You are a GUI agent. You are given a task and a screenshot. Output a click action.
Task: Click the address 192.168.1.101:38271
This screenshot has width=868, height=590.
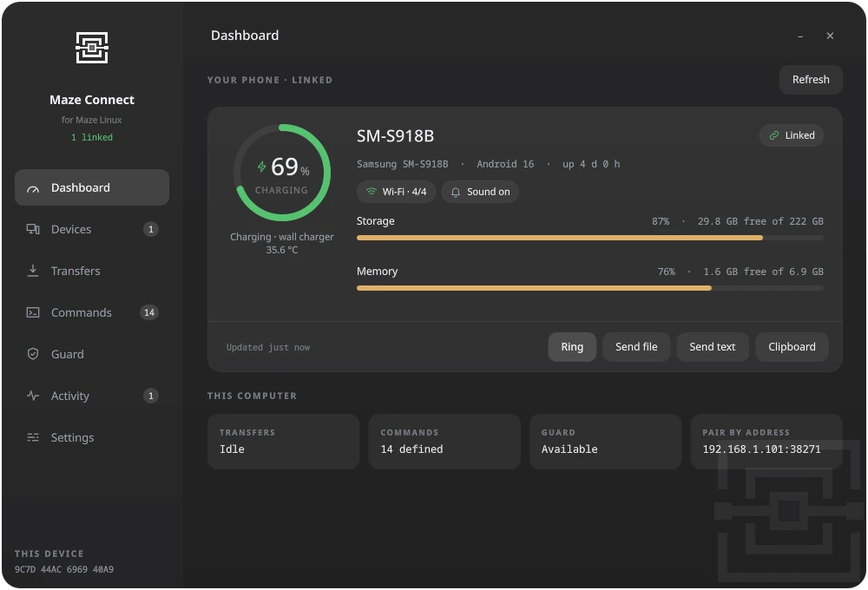click(762, 449)
